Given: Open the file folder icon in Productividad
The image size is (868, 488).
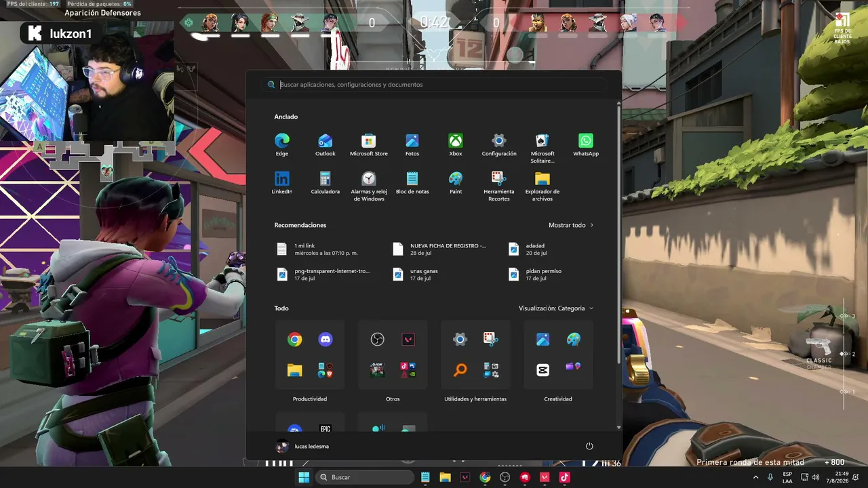Looking at the screenshot, I should pyautogui.click(x=294, y=370).
